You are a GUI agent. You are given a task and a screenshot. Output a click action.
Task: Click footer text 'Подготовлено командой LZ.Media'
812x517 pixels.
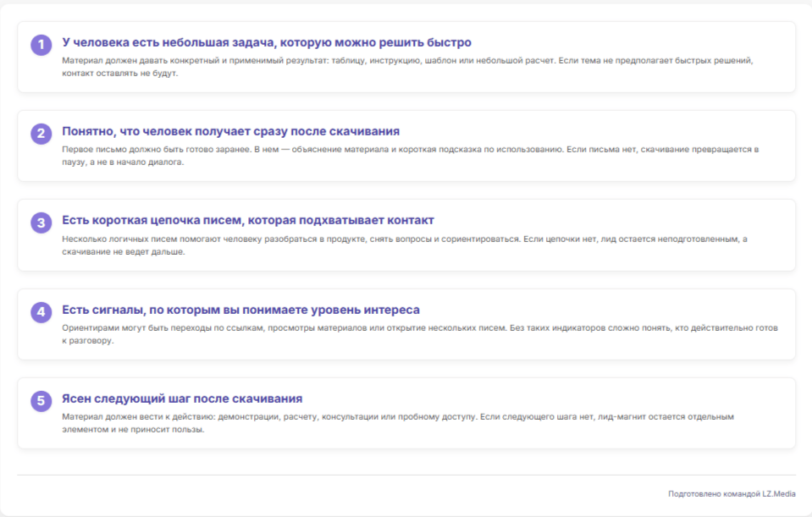point(732,493)
